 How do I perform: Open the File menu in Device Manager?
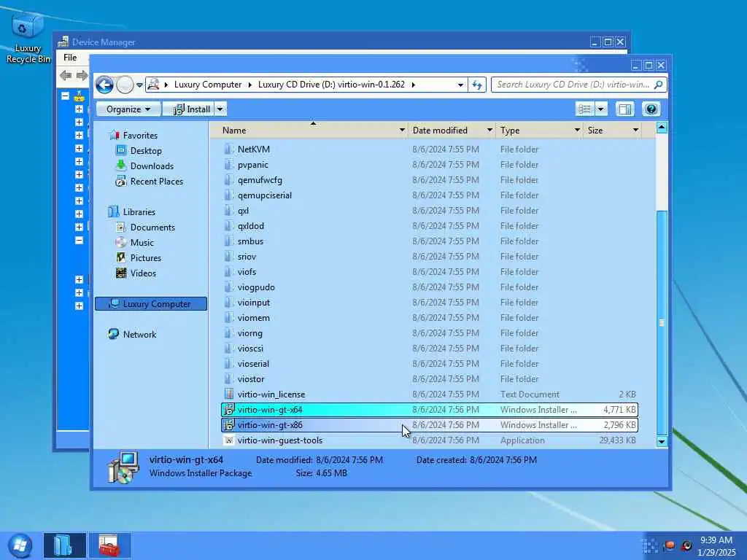70,58
